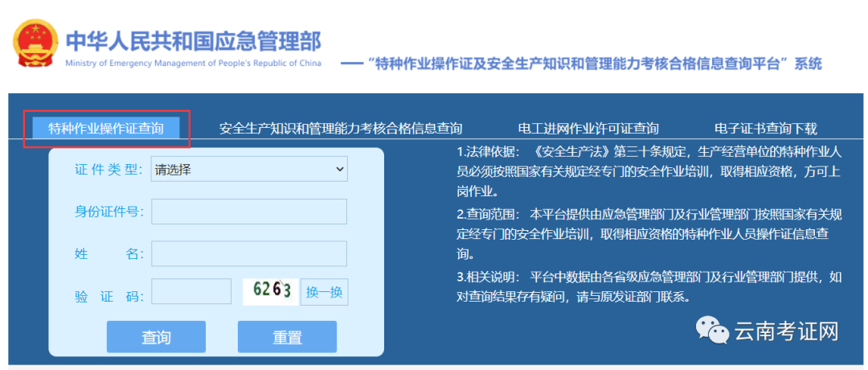Image resolution: width=868 pixels, height=370 pixels.
Task: Click the 云南考证网 watermark text
Action: point(786,329)
